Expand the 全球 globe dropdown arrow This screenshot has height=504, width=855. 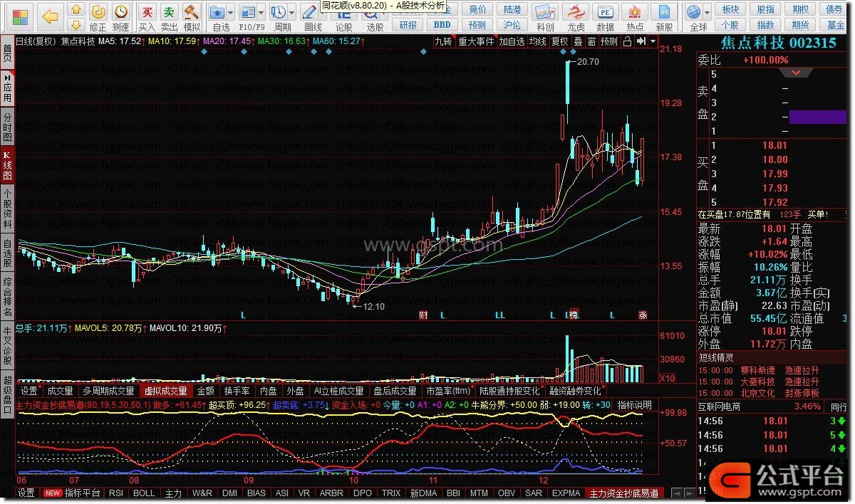coord(706,13)
